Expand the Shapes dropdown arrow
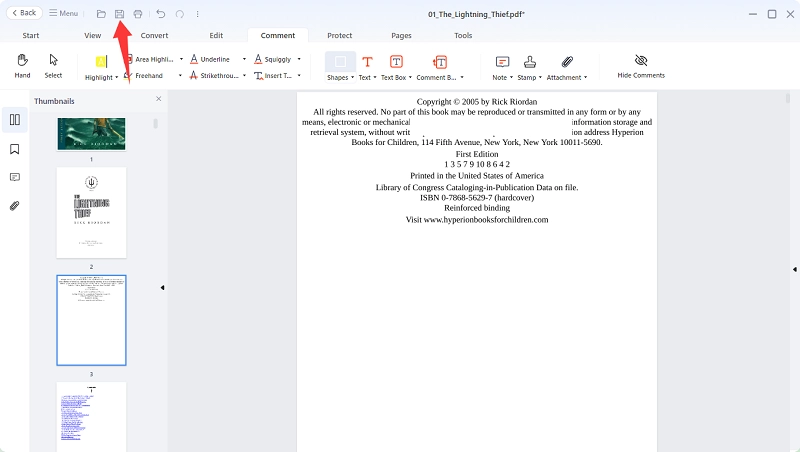Viewport: 800px width, 452px height. [353, 78]
